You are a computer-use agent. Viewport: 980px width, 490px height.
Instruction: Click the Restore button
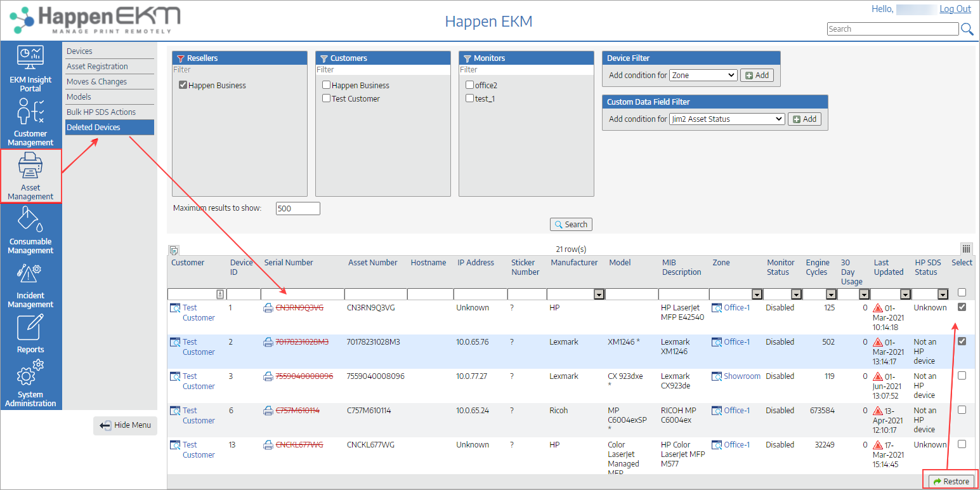951,481
